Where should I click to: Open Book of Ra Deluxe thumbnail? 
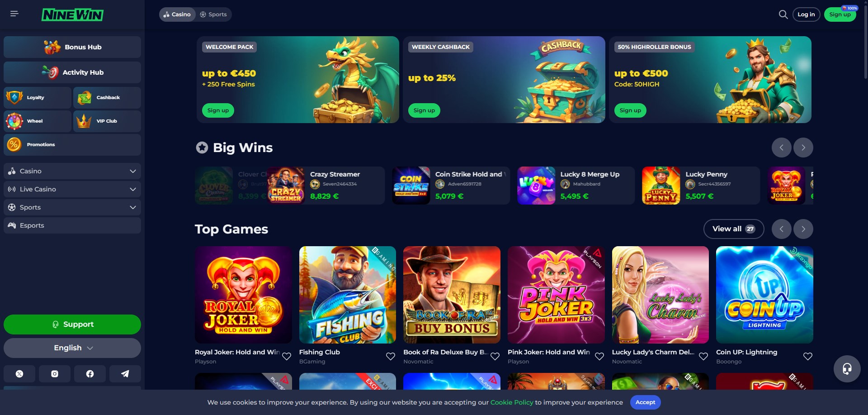click(452, 295)
